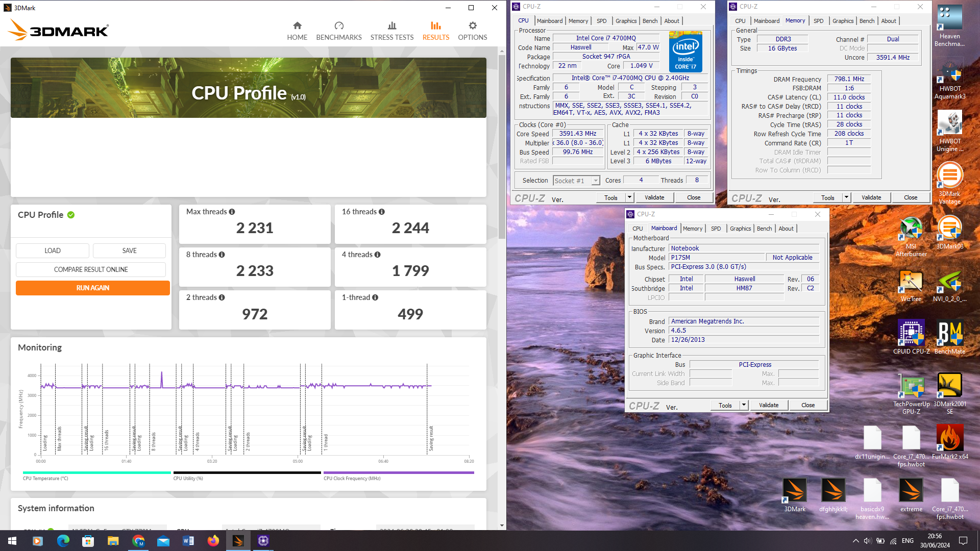Click info icon beside 8 threads score
This screenshot has height=551, width=980.
(222, 255)
